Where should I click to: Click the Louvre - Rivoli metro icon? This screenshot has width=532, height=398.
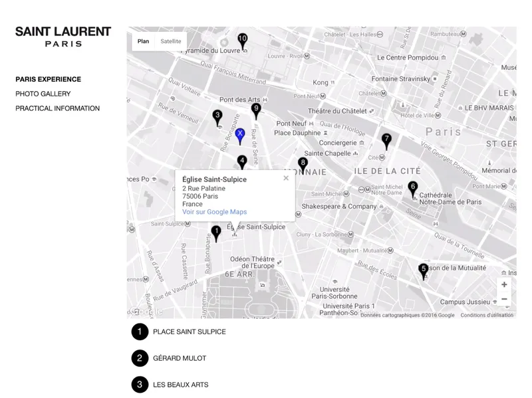(x=307, y=56)
